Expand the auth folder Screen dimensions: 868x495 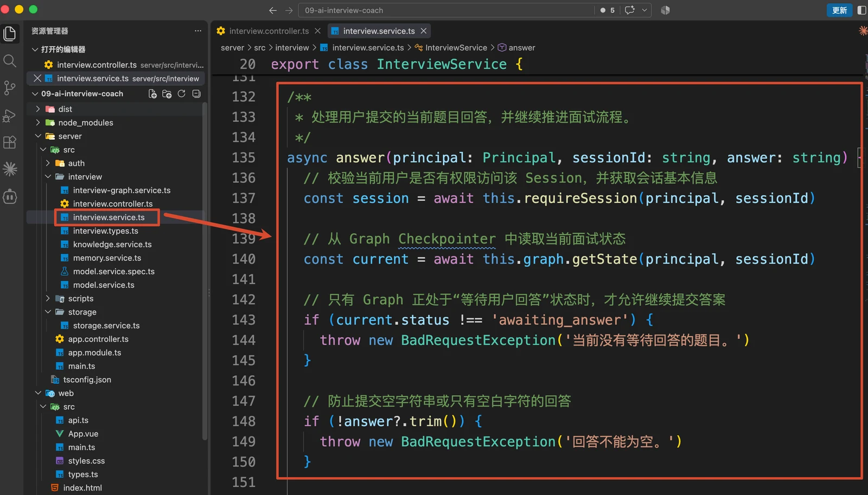[48, 163]
